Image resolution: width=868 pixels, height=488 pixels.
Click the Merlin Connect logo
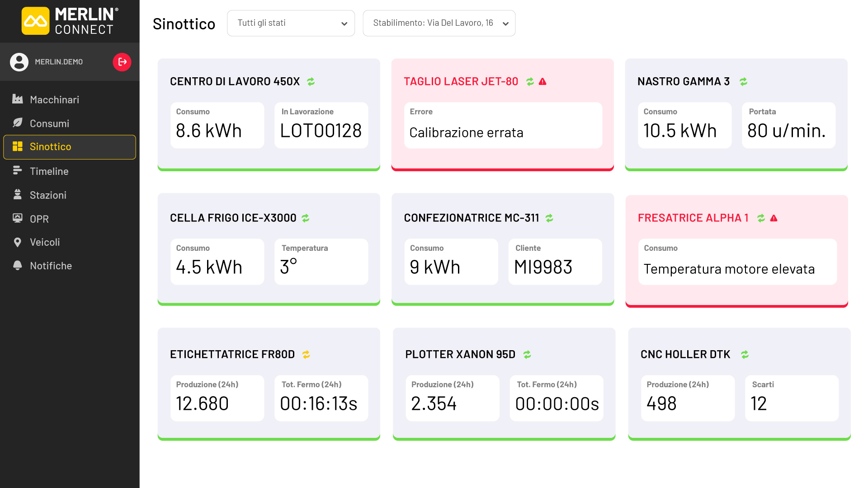[x=70, y=21]
